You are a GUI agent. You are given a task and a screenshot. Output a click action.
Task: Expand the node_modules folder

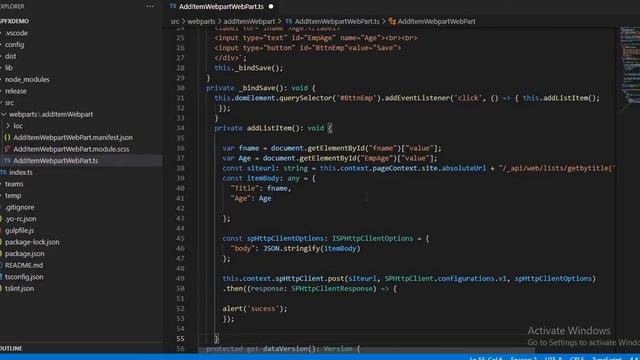pos(27,80)
